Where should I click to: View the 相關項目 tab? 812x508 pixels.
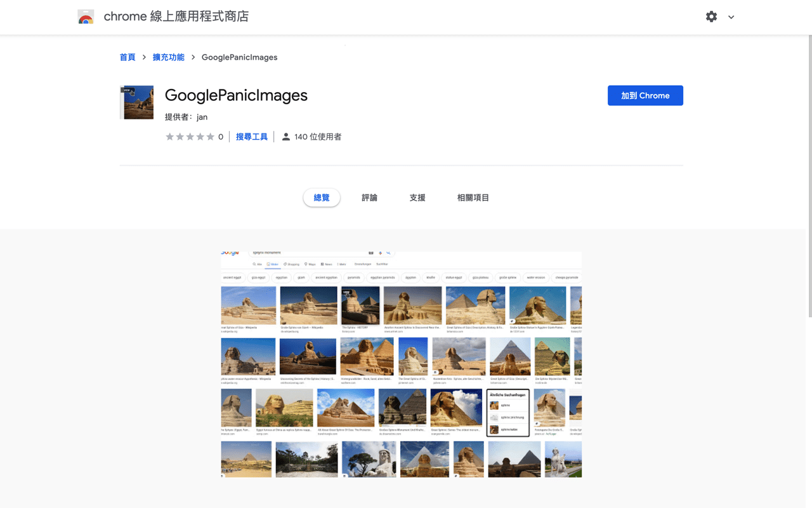coord(473,197)
